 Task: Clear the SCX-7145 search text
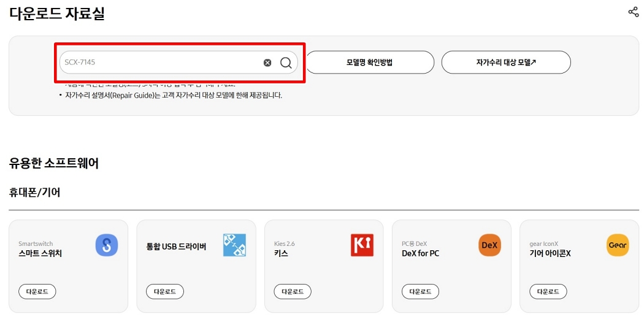click(267, 63)
